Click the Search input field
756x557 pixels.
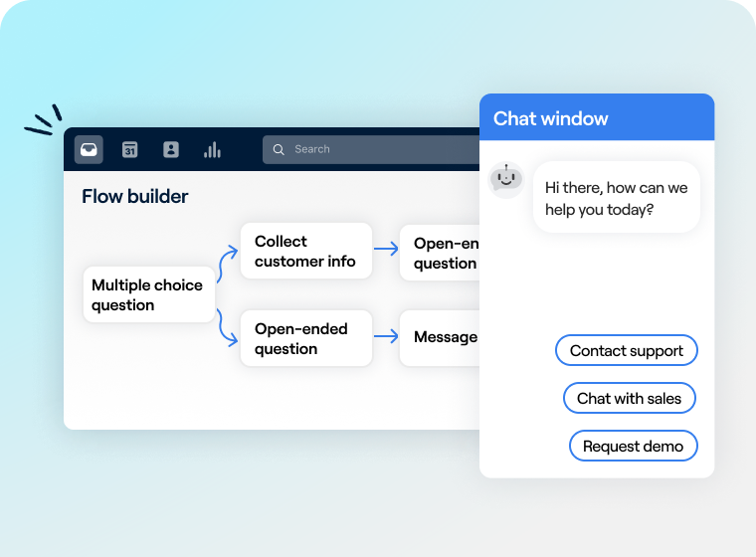371,149
